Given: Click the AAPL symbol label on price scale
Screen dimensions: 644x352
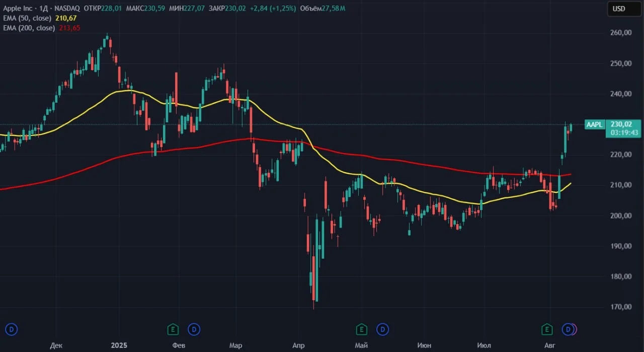Looking at the screenshot, I should tap(594, 124).
